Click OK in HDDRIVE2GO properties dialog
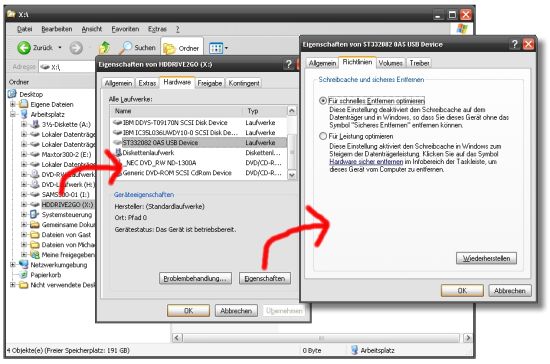Viewport: 550px width, 364px height. [188, 311]
